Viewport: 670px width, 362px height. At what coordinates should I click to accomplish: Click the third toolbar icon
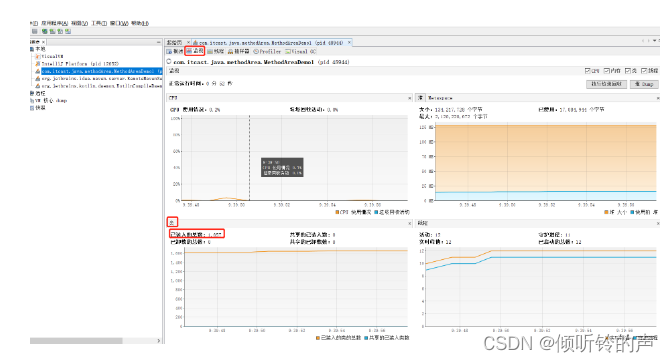pos(52,31)
